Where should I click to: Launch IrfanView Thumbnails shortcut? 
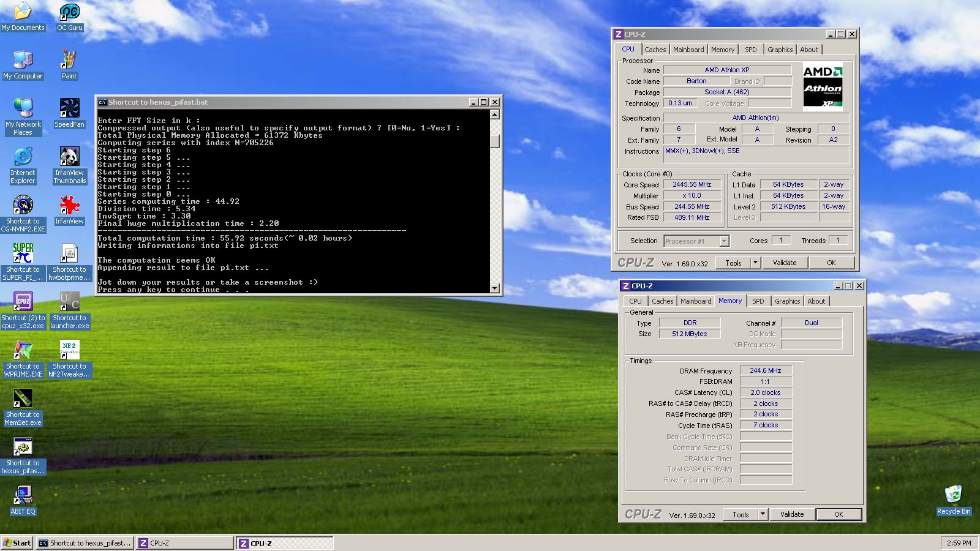pos(69,165)
